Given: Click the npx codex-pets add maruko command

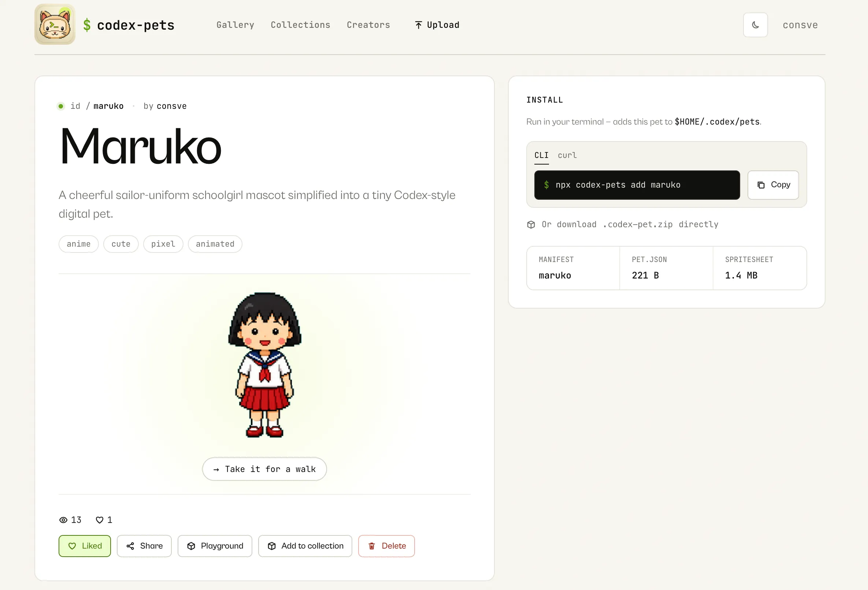Looking at the screenshot, I should 637,185.
